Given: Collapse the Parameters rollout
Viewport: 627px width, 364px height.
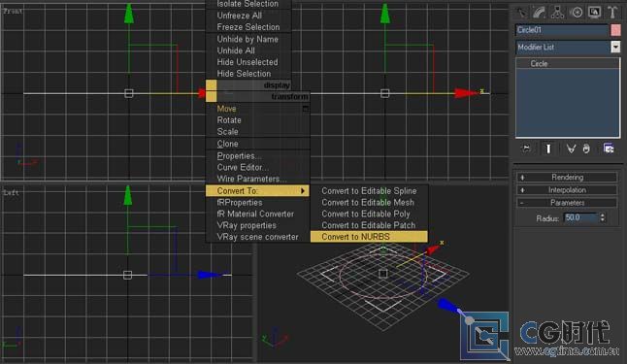Looking at the screenshot, I should tap(567, 203).
